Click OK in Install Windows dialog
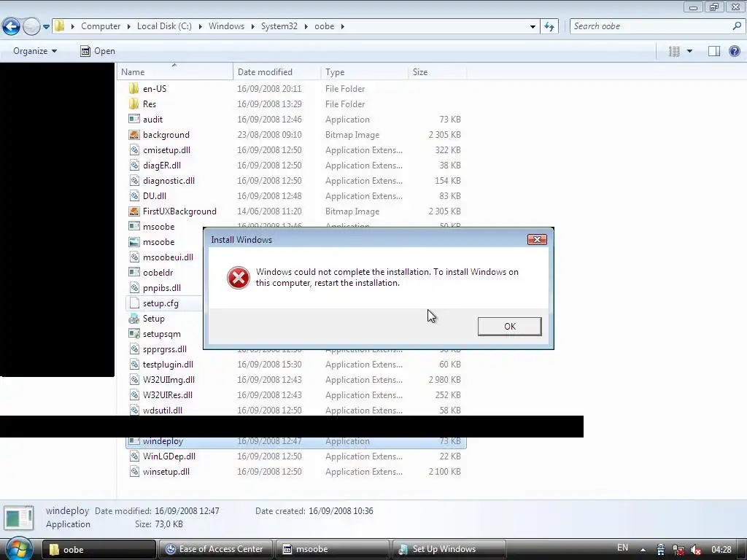This screenshot has width=747, height=560. 510,326
